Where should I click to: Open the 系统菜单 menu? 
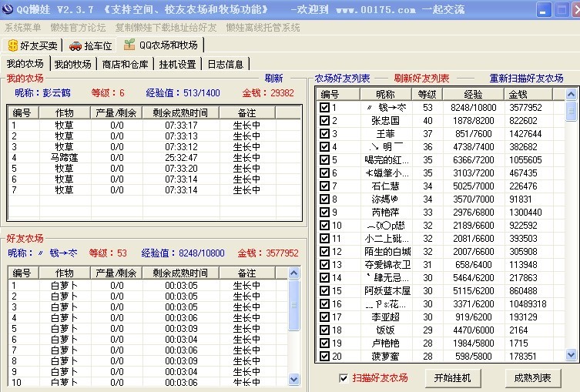pos(23,28)
